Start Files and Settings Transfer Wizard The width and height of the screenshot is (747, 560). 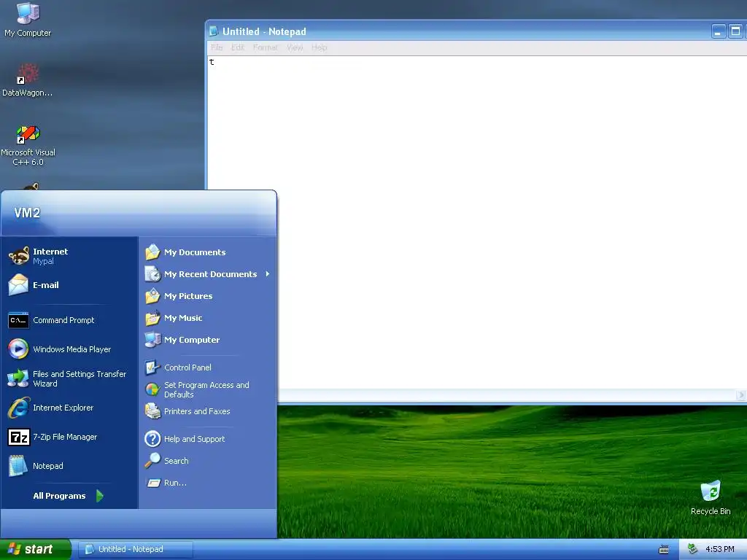(x=69, y=378)
